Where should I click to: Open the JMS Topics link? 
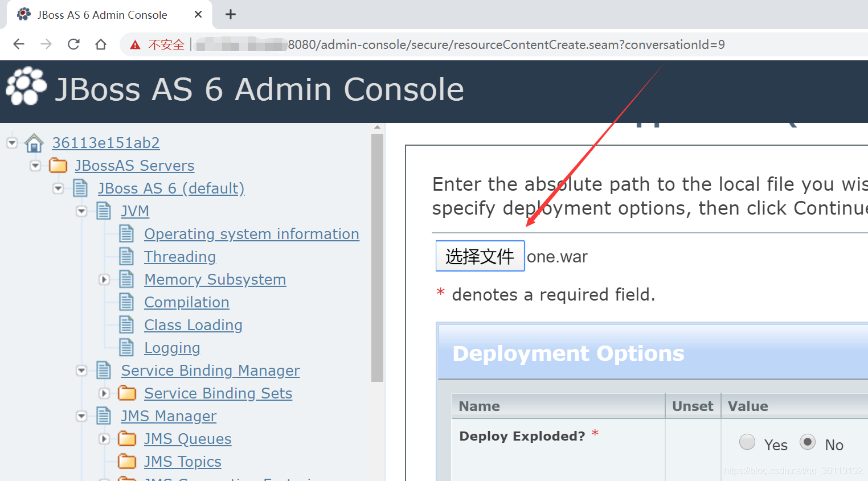coord(183,462)
